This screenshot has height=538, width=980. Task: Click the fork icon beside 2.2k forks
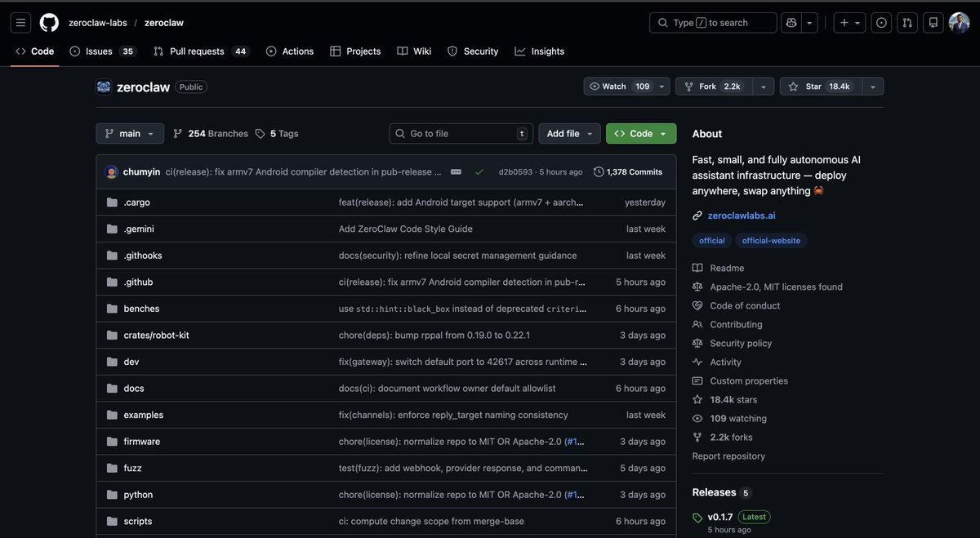click(697, 437)
